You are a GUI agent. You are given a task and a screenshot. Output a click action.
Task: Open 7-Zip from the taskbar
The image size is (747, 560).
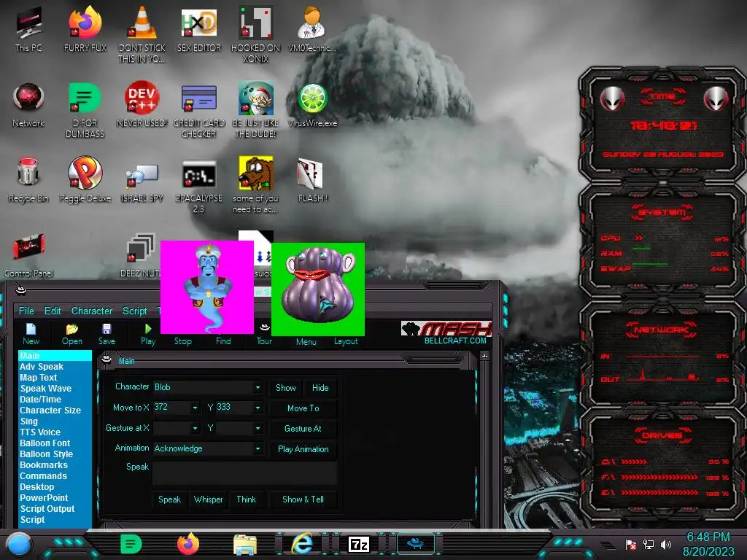click(359, 544)
